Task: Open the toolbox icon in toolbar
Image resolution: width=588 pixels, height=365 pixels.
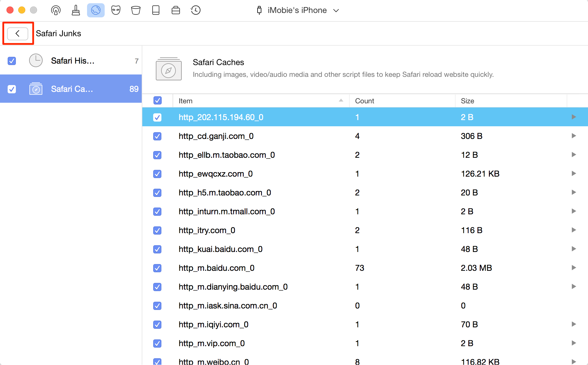Action: click(176, 10)
